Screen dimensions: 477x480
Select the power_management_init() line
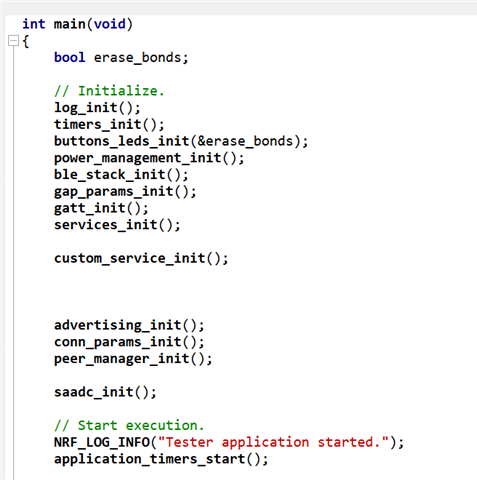pyautogui.click(x=149, y=158)
